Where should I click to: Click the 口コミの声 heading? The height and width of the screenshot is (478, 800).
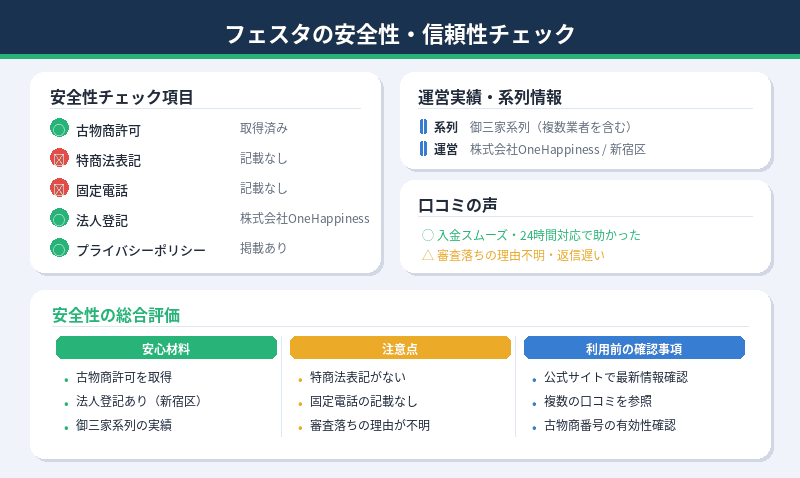point(457,205)
